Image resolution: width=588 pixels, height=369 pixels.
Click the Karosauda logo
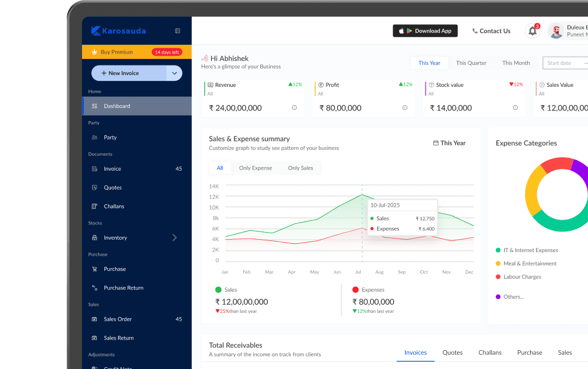(x=119, y=31)
